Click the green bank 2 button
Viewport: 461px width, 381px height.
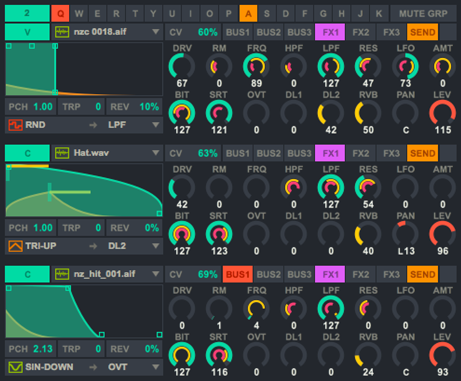point(27,13)
